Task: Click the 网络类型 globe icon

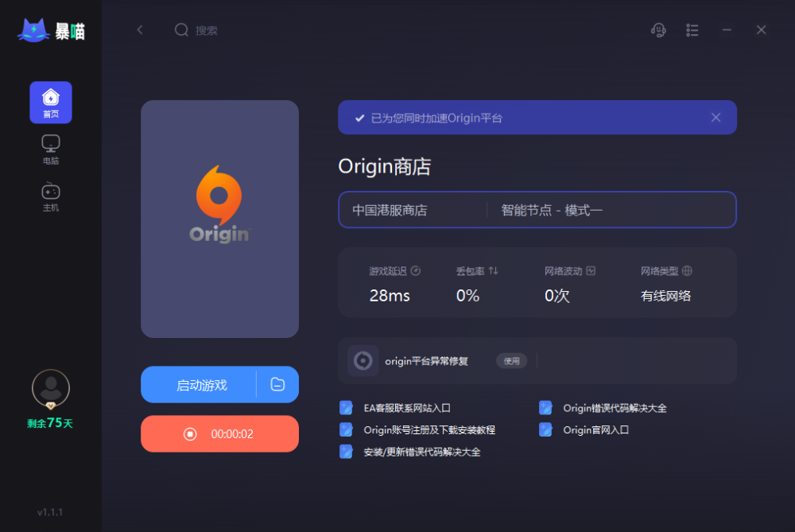Action: pos(687,271)
